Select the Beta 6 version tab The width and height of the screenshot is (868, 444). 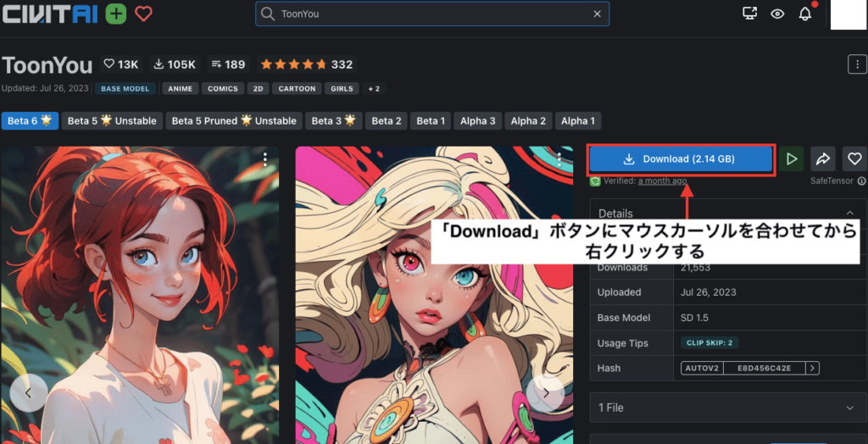pyautogui.click(x=30, y=120)
